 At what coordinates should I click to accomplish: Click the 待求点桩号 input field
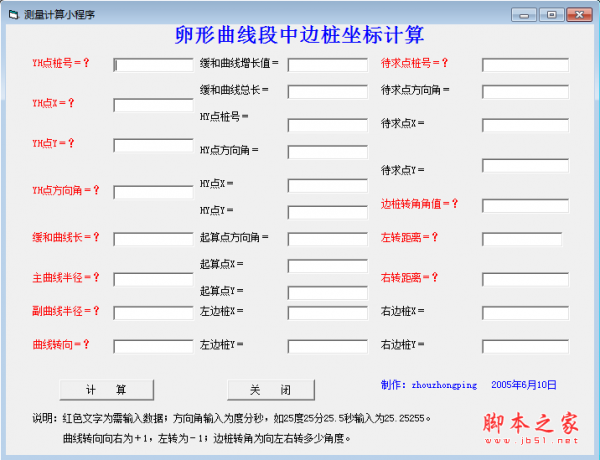pyautogui.click(x=525, y=65)
